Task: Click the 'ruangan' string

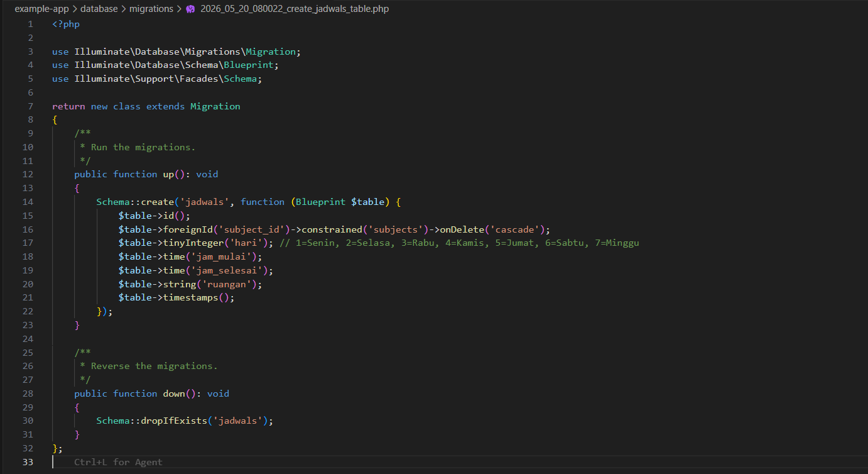Action: coord(226,284)
